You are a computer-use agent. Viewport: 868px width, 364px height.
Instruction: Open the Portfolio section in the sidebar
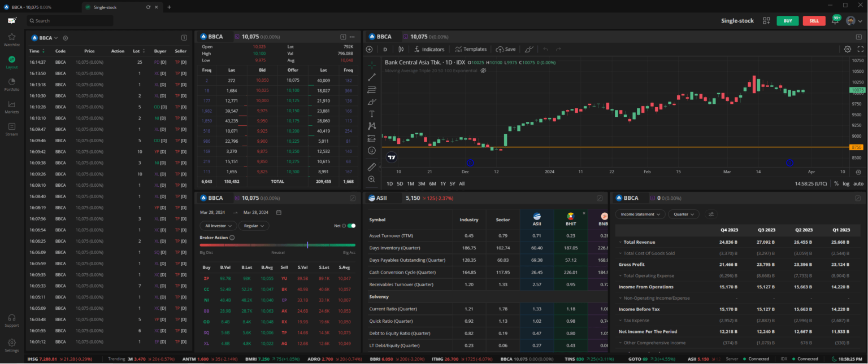tap(11, 85)
